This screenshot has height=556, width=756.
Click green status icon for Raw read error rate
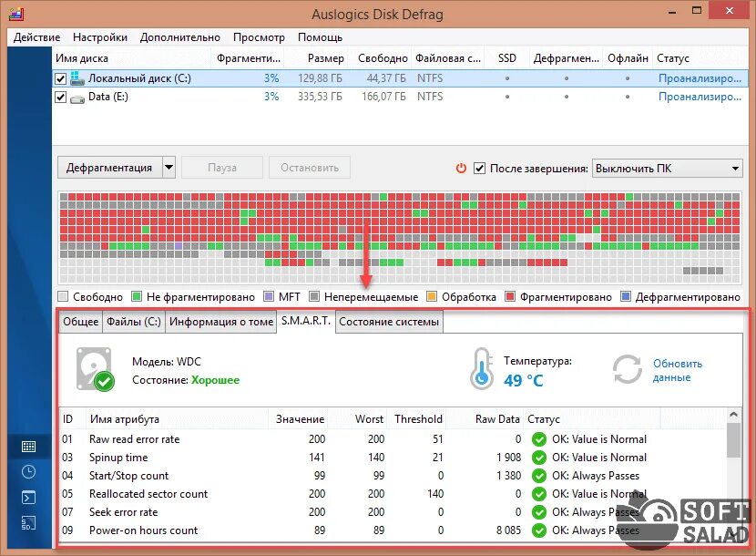(538, 439)
